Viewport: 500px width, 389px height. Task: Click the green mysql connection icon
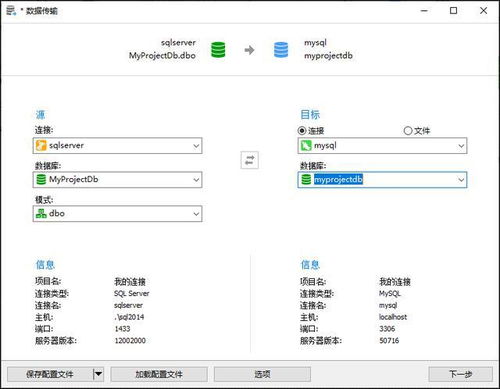(x=306, y=145)
